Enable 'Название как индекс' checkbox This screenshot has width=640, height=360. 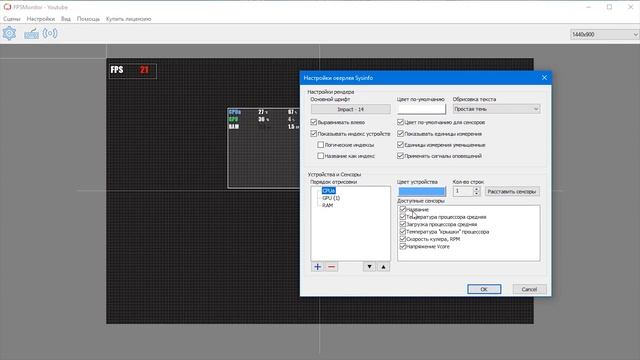pos(320,156)
